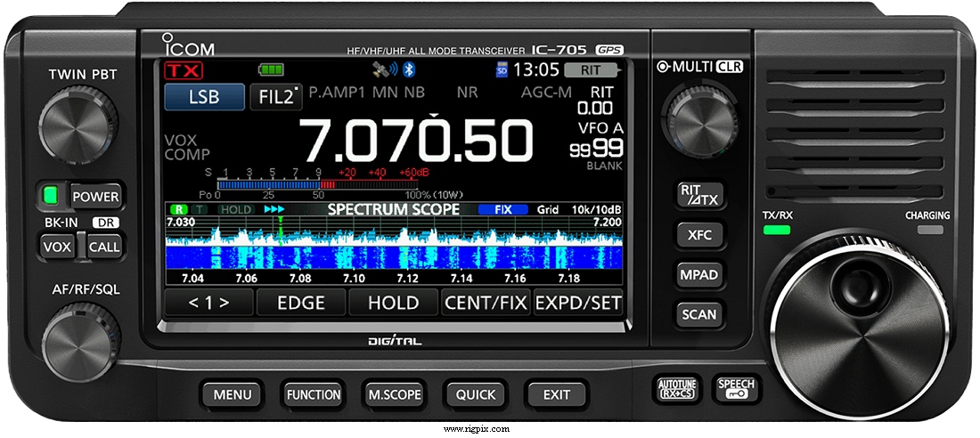Toggle the NR noise reduction indicator
Viewport: 980px width, 438px height.
pos(467,93)
